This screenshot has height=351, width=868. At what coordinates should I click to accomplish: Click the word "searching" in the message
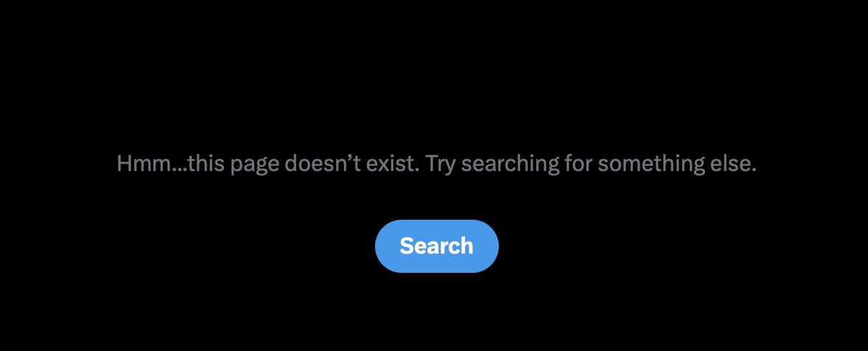click(x=509, y=164)
